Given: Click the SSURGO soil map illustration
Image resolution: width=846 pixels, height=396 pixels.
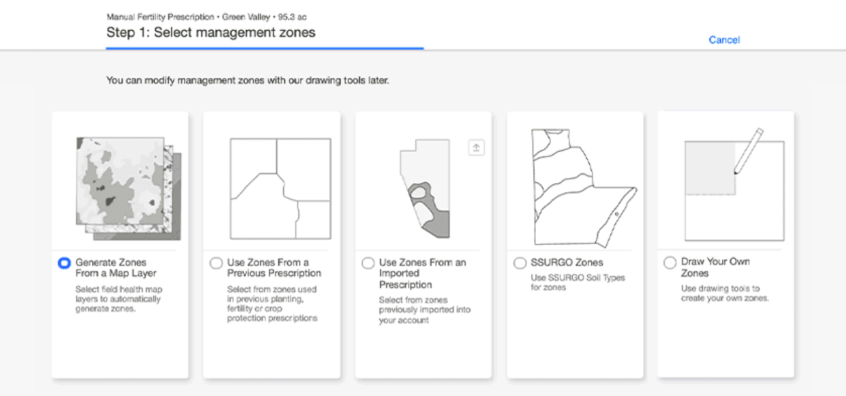Looking at the screenshot, I should pyautogui.click(x=584, y=187).
